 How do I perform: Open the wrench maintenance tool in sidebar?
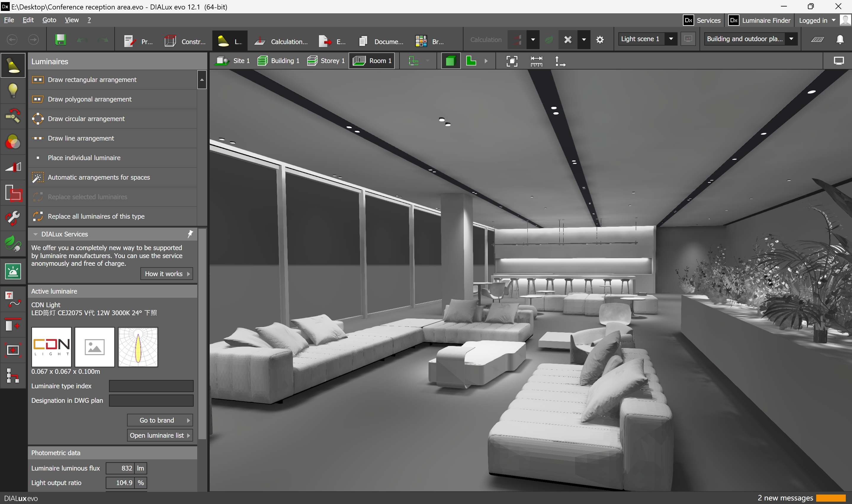(x=13, y=218)
